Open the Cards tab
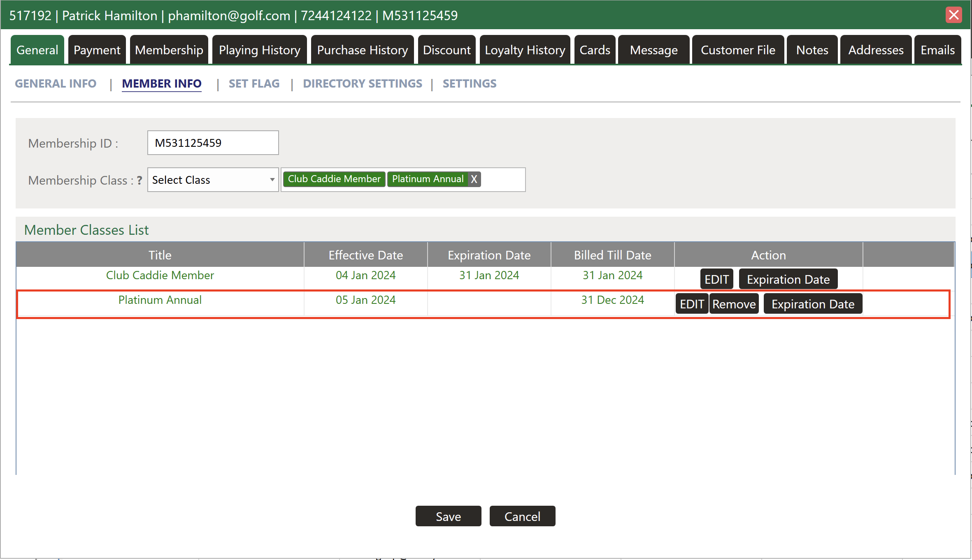The width and height of the screenshot is (972, 560). click(595, 50)
